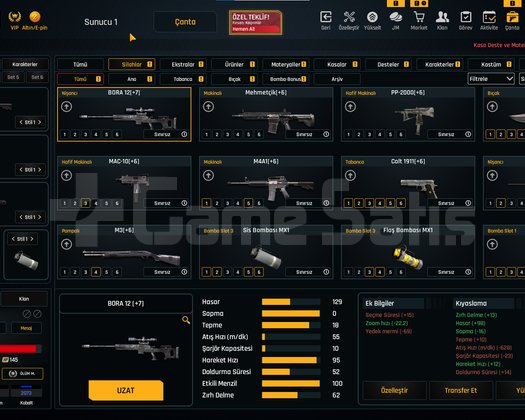The width and height of the screenshot is (525, 420).
Task: Click left arrow on grenade Stil 1 selector
Action: click(13, 239)
